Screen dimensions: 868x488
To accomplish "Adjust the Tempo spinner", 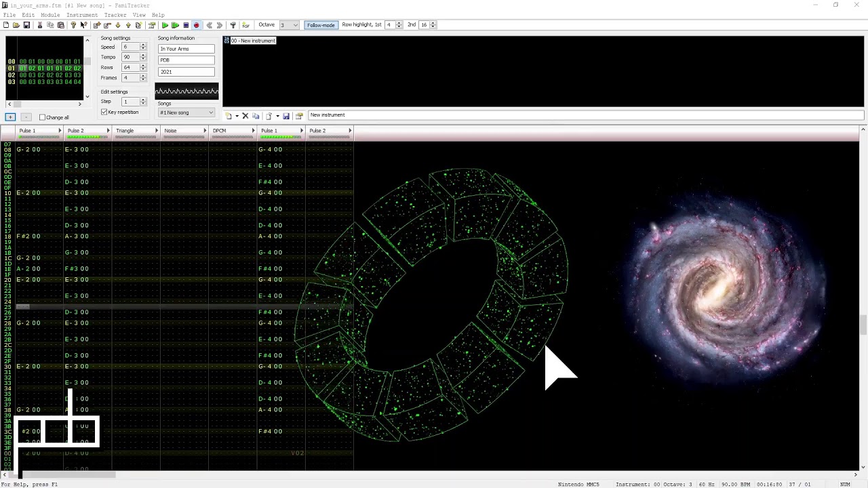I will coord(143,57).
